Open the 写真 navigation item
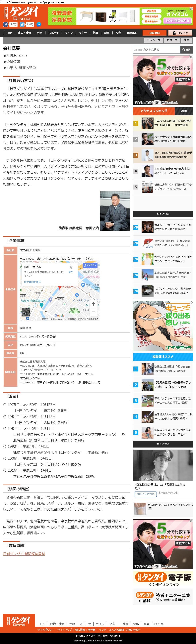The height and width of the screenshot is (644, 196). 118,33
